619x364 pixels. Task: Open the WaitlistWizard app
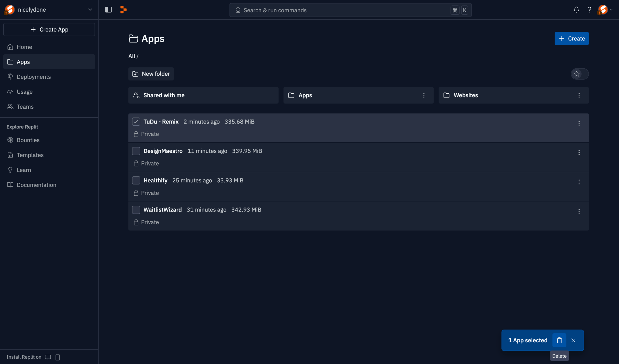tap(162, 210)
